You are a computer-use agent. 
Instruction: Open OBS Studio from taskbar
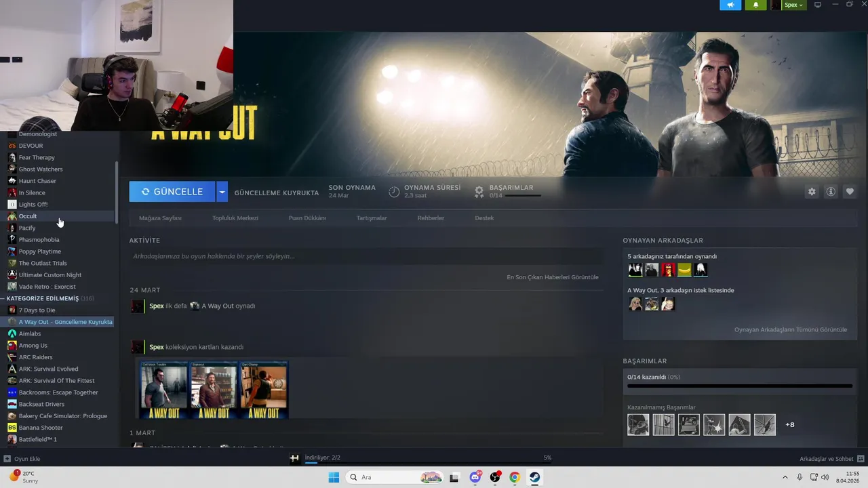click(495, 477)
